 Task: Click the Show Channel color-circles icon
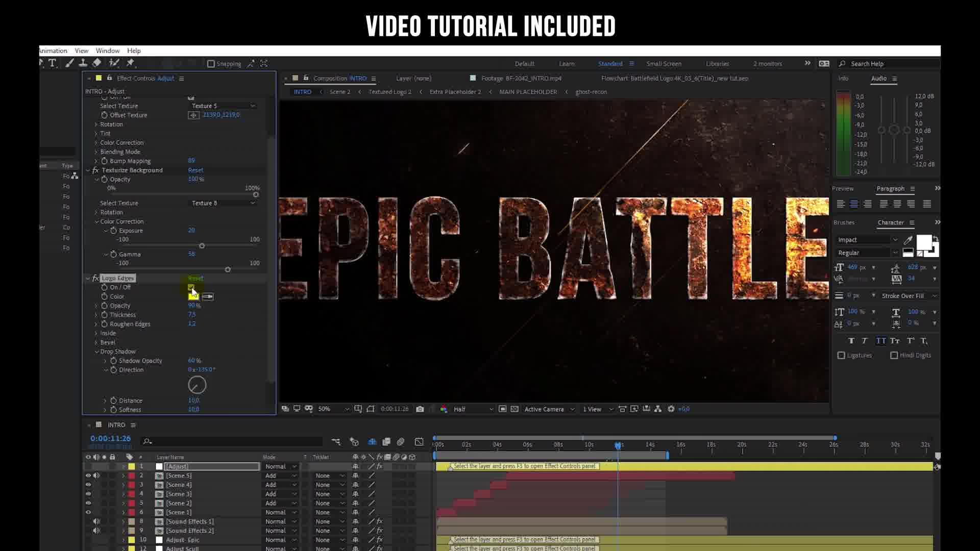(444, 409)
